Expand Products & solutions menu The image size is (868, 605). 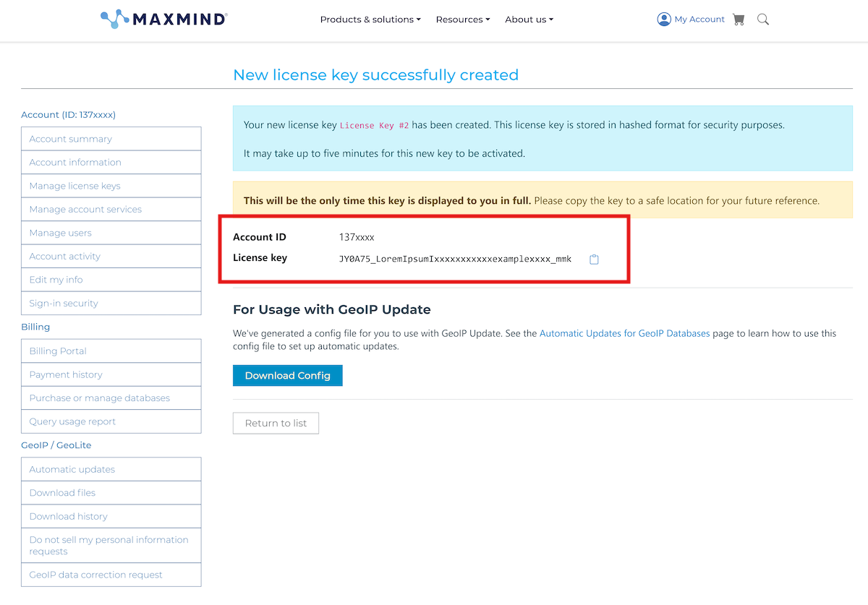pyautogui.click(x=370, y=20)
